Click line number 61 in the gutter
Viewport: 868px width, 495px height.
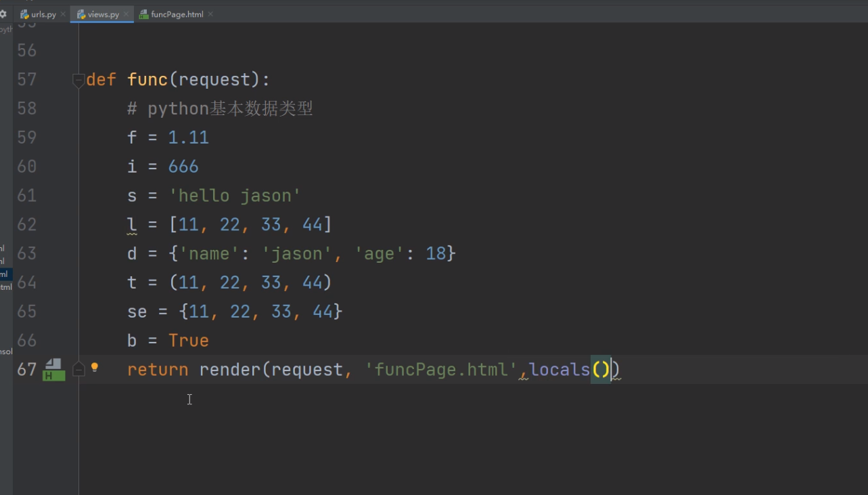pos(26,196)
